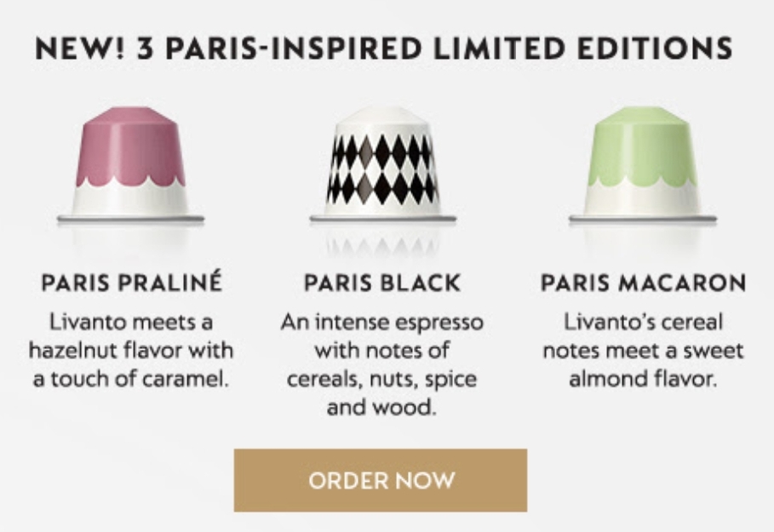774x532 pixels.
Task: Click the 'Livanto meets a' description line
Action: (x=131, y=323)
